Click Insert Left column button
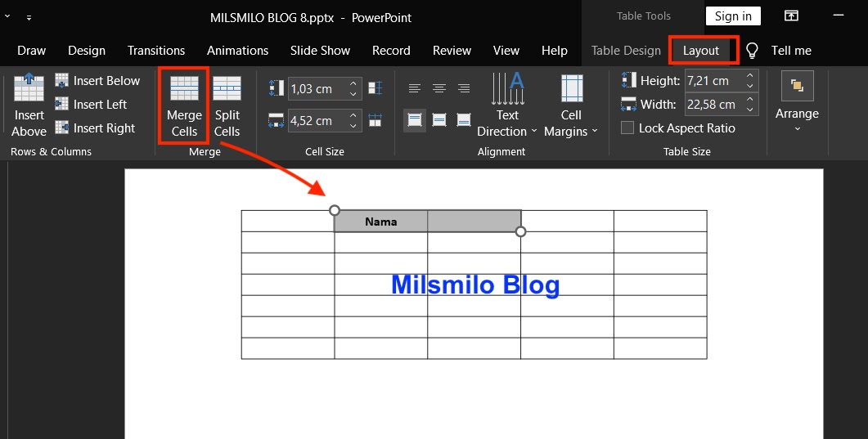Screen dimensions: 868x439 [x=91, y=105]
